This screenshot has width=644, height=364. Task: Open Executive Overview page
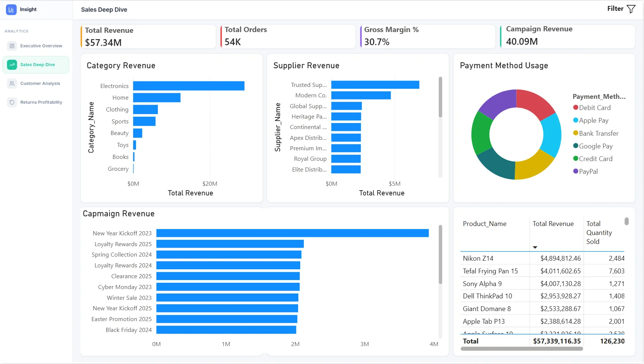tap(36, 46)
